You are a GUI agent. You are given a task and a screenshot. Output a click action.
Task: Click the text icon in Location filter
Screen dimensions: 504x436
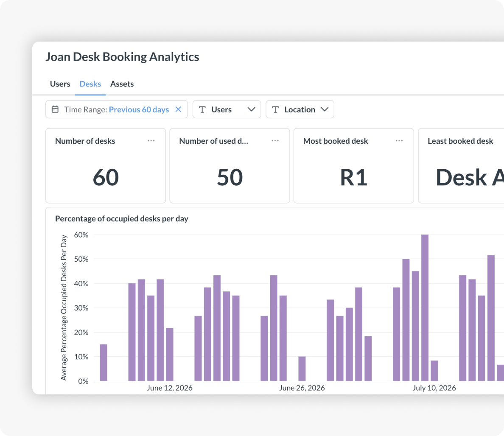click(275, 109)
